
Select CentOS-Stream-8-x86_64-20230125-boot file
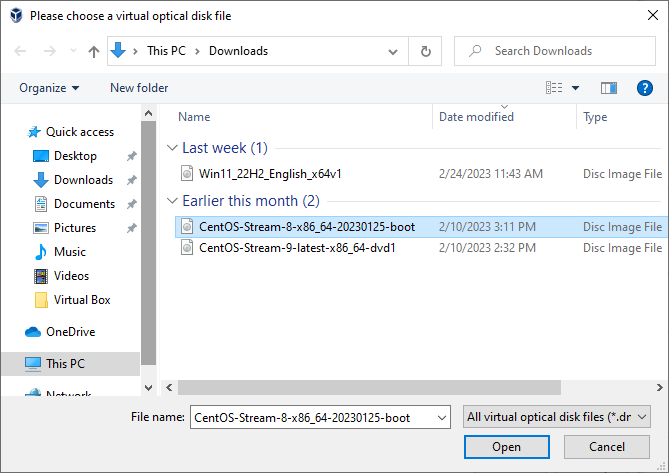click(307, 226)
